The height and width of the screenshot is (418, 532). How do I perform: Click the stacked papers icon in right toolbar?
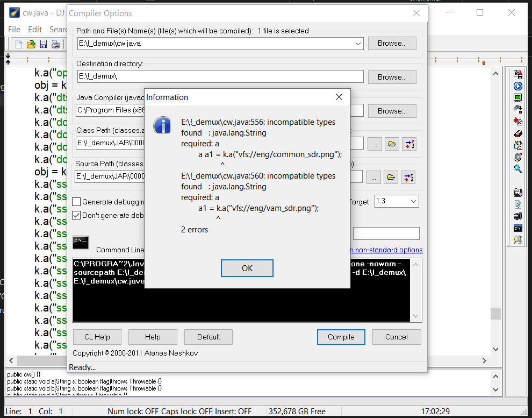click(x=517, y=193)
